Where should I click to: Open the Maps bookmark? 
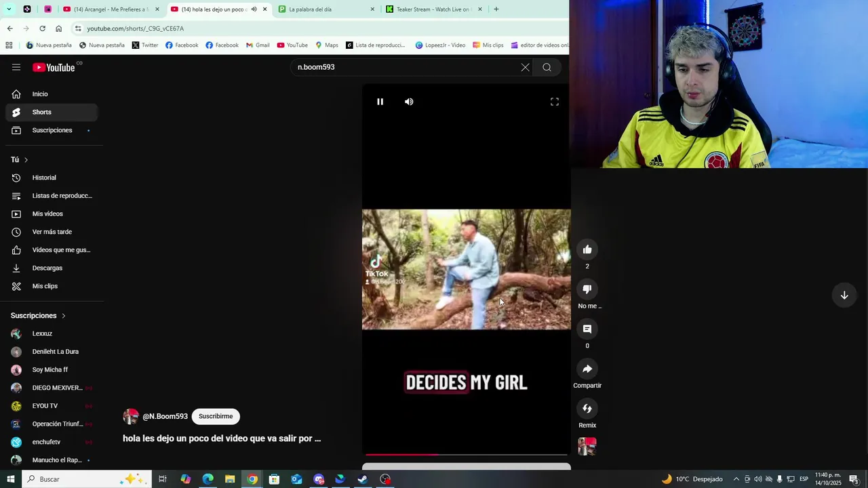click(327, 45)
